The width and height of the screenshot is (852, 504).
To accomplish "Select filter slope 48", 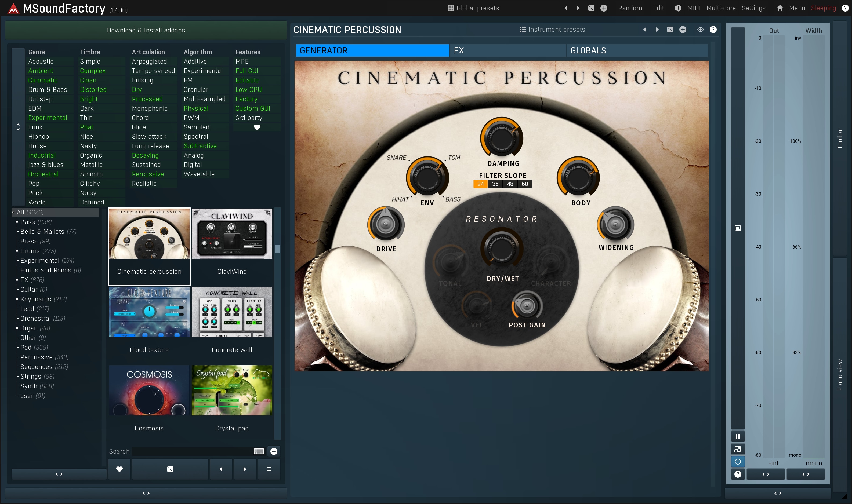I will [x=510, y=184].
